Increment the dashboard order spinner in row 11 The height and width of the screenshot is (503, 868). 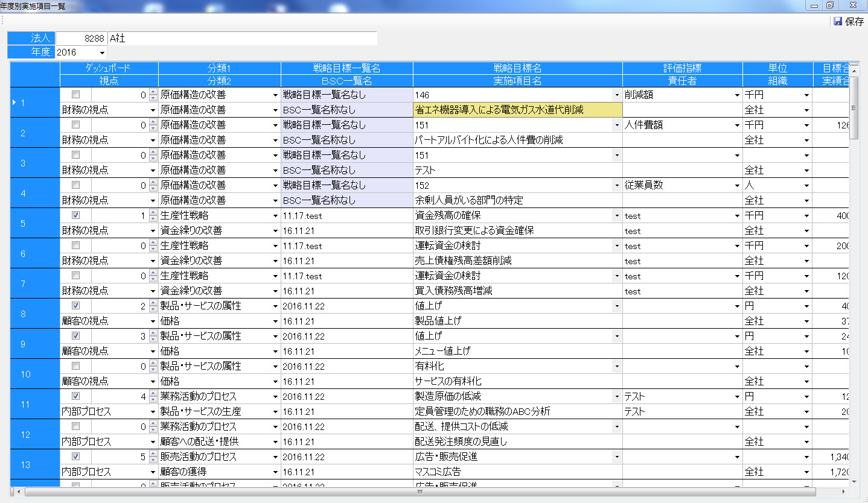click(x=153, y=394)
